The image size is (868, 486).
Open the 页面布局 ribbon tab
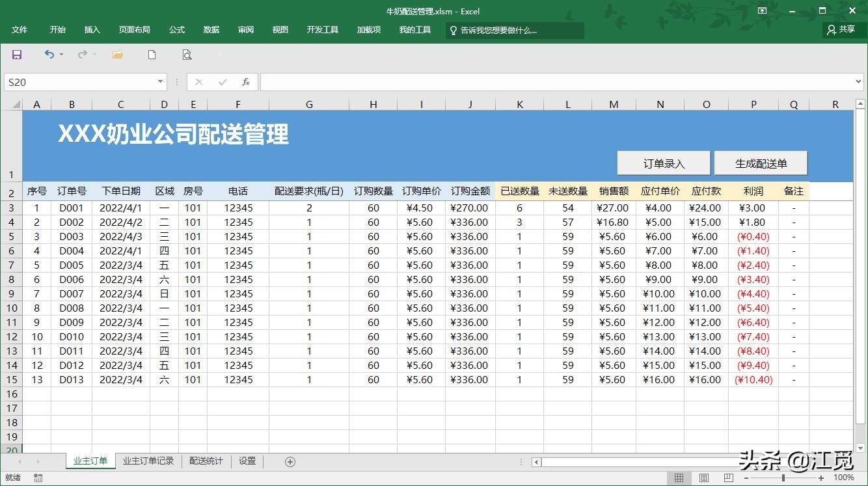[x=134, y=30]
